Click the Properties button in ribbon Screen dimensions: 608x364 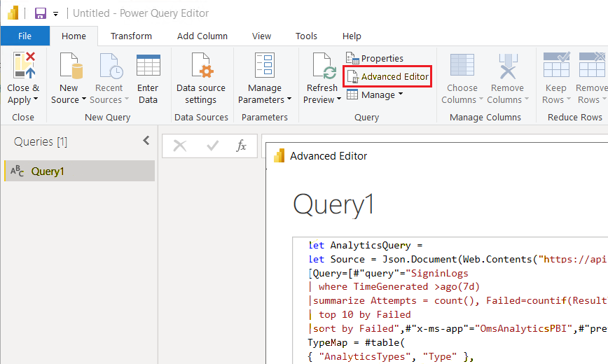[x=375, y=58]
